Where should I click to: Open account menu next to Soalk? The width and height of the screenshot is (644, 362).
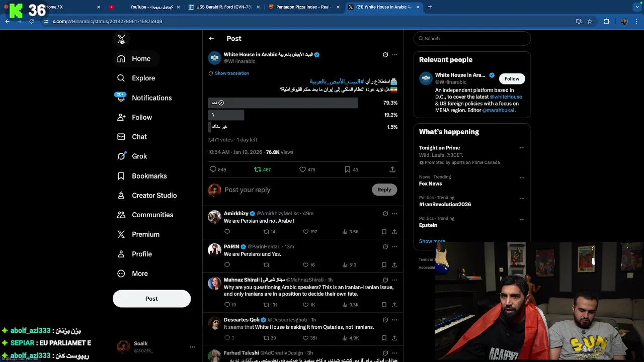click(x=192, y=347)
